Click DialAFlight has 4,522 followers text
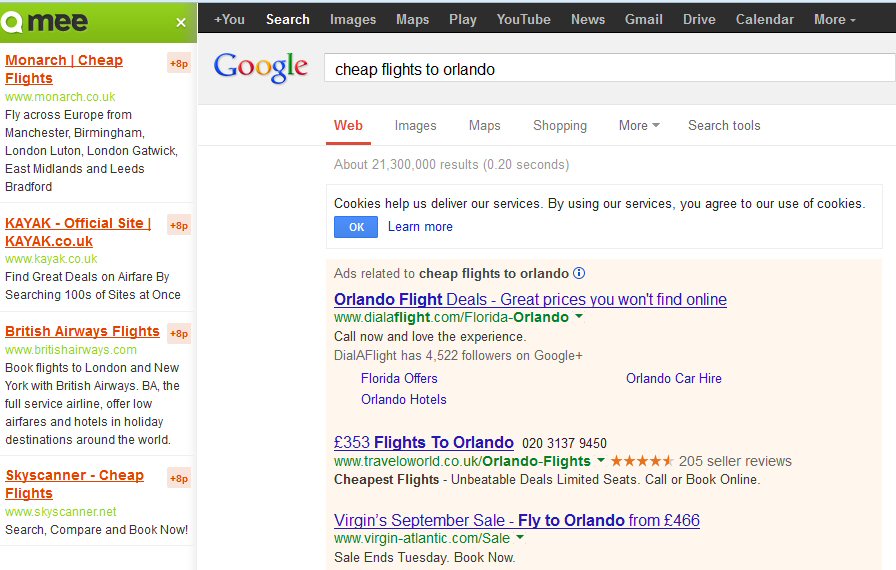This screenshot has height=570, width=896. tap(458, 355)
